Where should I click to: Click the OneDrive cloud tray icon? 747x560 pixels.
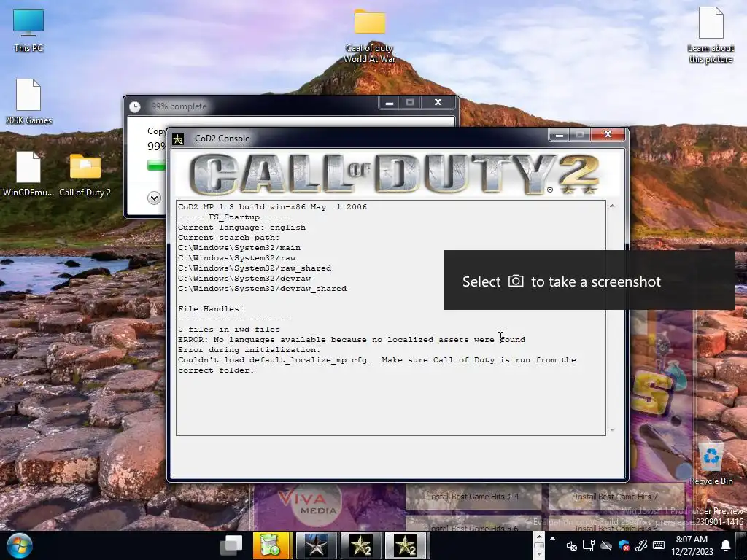pos(606,545)
